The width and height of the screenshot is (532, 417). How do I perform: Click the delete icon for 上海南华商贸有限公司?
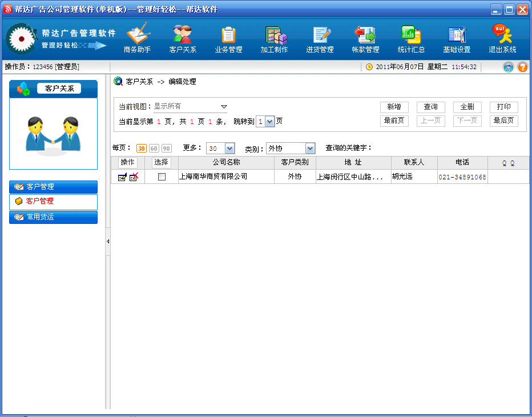(x=134, y=177)
